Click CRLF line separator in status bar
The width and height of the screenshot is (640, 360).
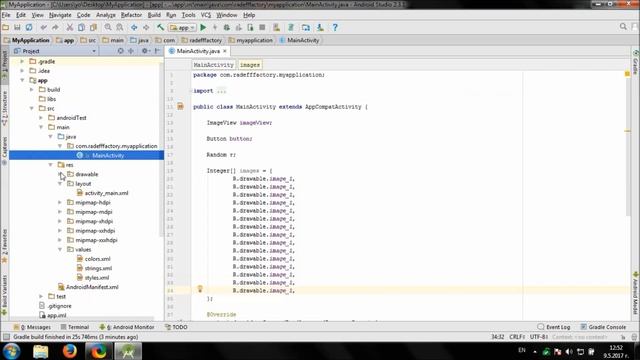click(x=517, y=337)
